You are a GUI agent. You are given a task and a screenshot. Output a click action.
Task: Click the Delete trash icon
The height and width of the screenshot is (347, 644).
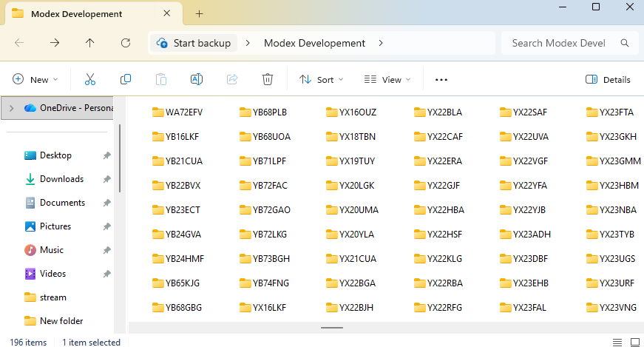(268, 79)
